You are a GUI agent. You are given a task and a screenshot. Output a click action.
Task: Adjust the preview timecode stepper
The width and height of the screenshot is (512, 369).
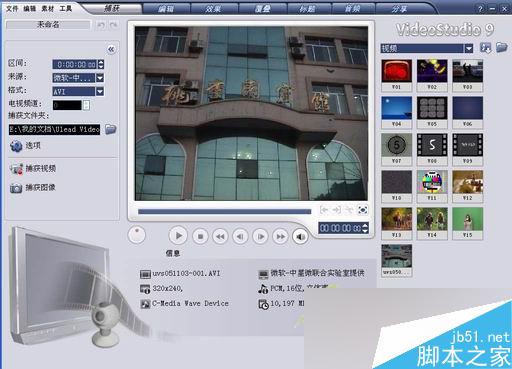(x=365, y=228)
